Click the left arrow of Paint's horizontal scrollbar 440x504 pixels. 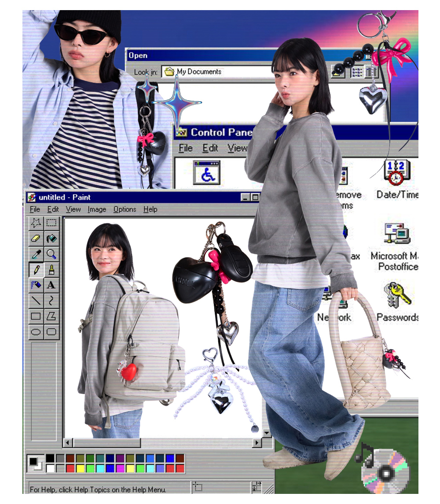click(67, 443)
